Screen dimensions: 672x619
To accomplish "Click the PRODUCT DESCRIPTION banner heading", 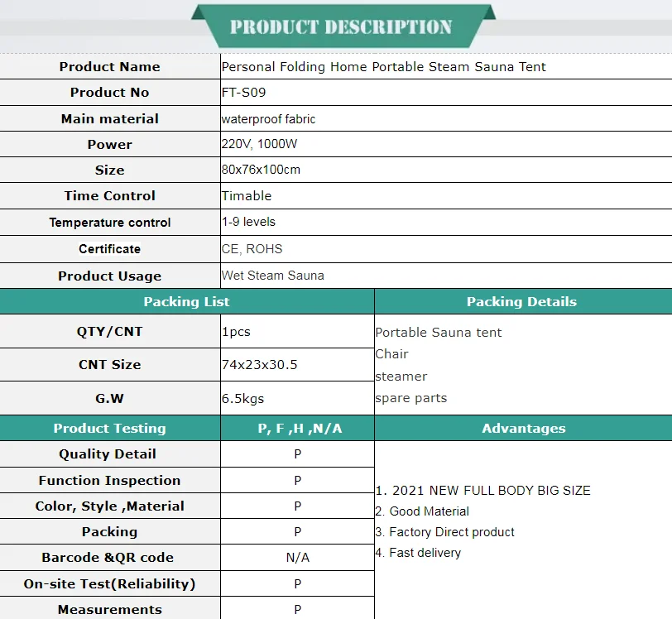I will [341, 27].
